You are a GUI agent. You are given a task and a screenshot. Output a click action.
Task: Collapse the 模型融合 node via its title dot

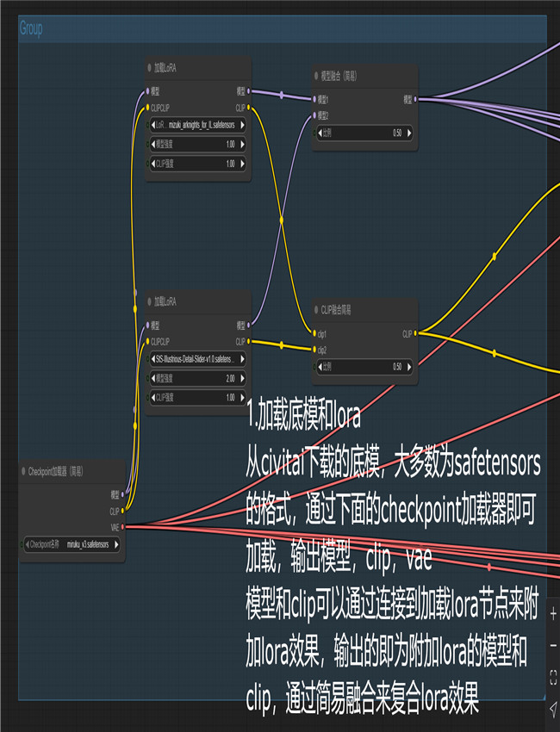click(x=315, y=76)
